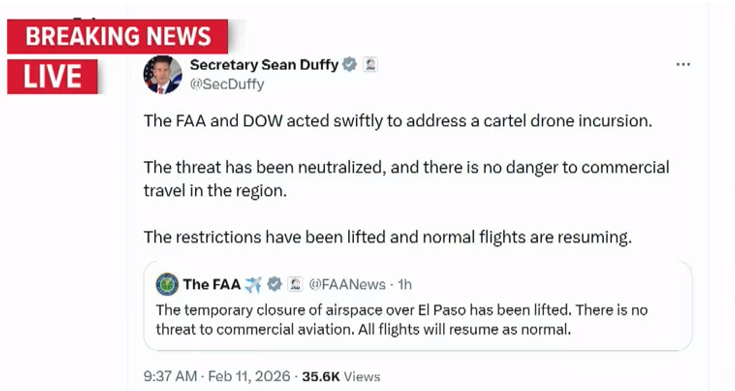Click the FAA verified badge in quoted post
Image resolution: width=735 pixels, height=391 pixels.
coord(274,284)
